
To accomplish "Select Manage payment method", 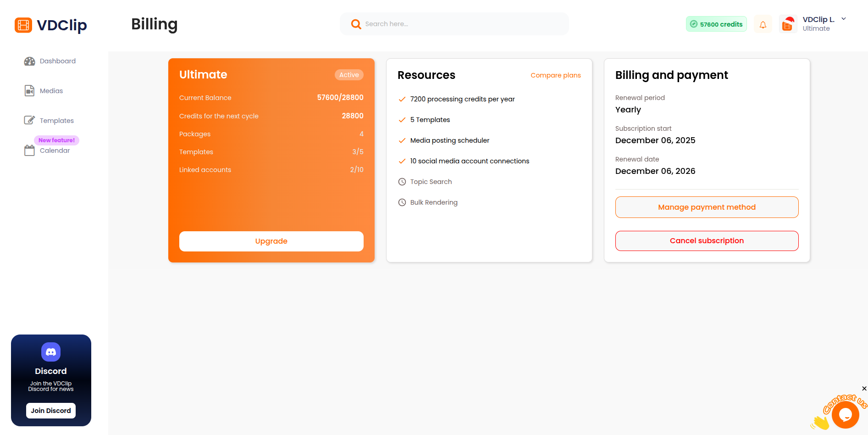I will (706, 207).
